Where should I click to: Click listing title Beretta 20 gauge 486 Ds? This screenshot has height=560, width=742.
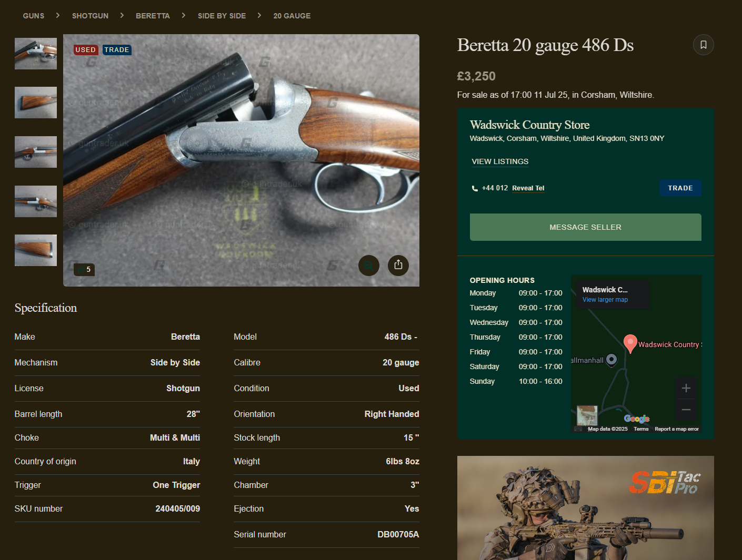[545, 45]
